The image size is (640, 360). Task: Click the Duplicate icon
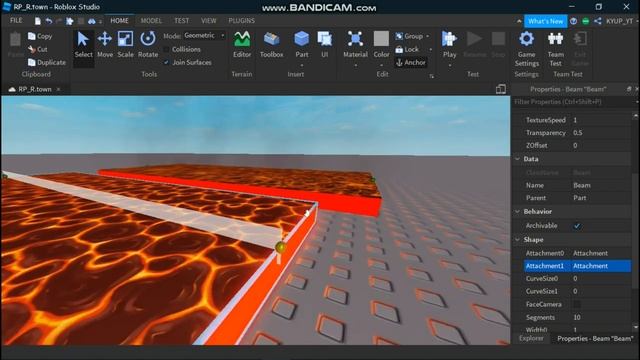pos(31,62)
